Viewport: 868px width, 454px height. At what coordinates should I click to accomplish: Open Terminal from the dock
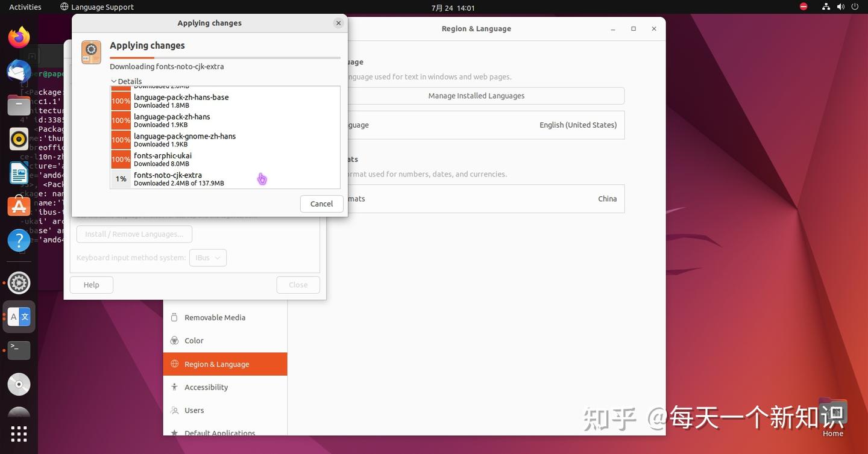click(x=18, y=350)
